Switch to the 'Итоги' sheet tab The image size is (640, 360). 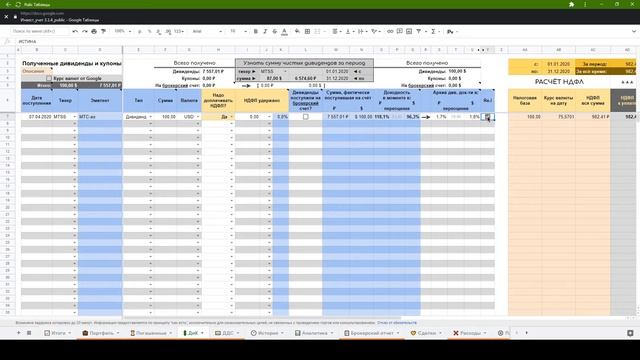point(57,333)
